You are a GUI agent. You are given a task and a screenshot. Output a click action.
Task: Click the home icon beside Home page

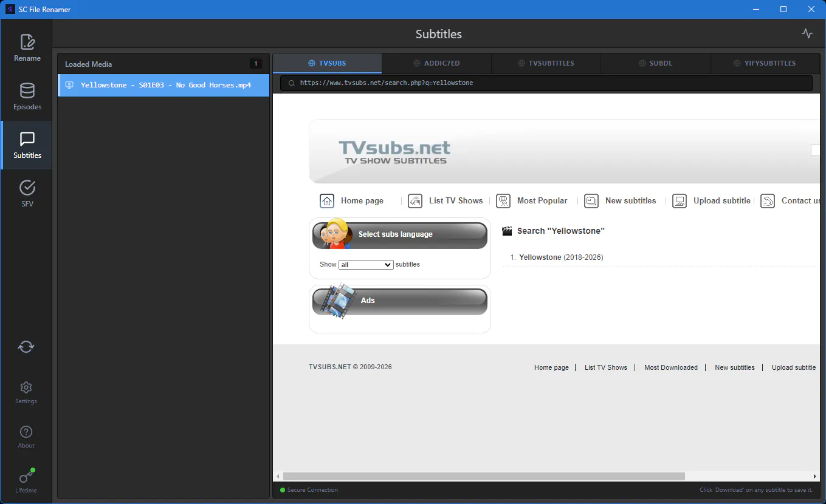[327, 201]
